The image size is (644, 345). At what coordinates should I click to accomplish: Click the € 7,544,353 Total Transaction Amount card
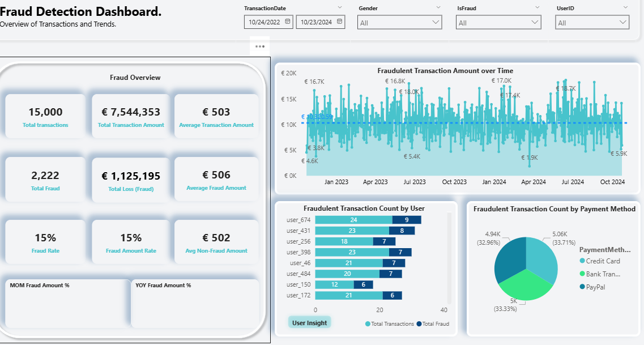[131, 116]
